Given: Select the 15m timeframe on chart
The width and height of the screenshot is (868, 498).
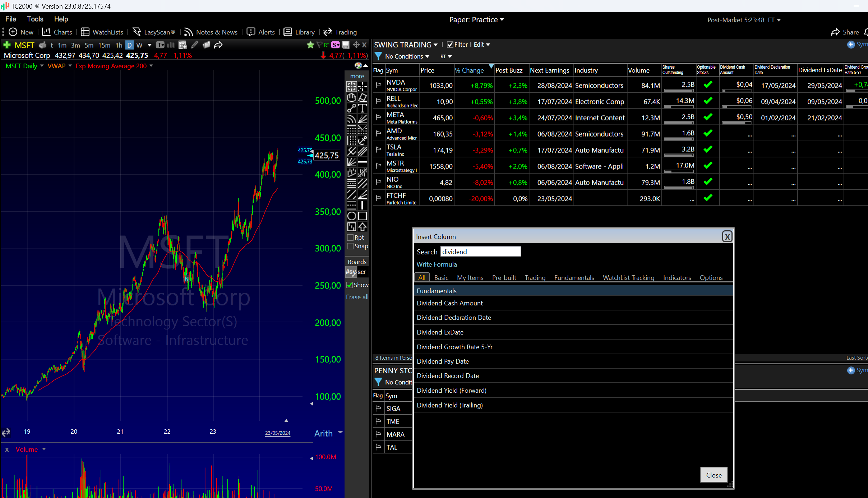Looking at the screenshot, I should (x=104, y=45).
